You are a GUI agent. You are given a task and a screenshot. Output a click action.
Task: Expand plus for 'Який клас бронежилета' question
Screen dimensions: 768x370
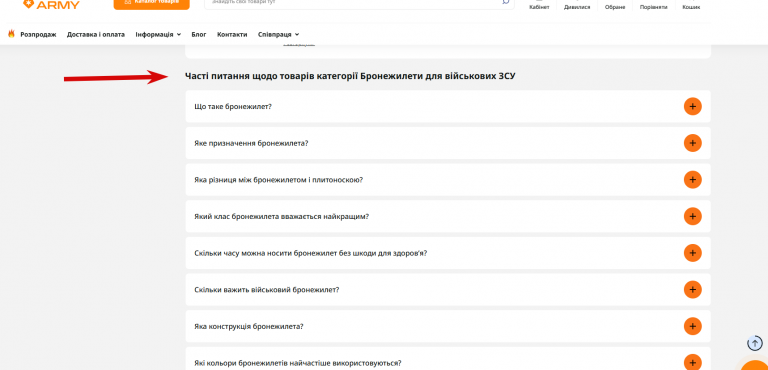[x=693, y=216]
